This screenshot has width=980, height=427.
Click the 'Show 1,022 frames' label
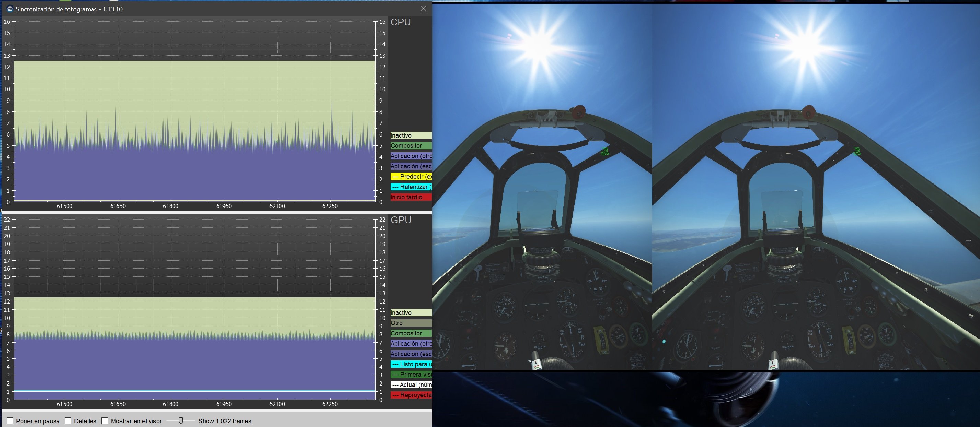click(x=224, y=421)
